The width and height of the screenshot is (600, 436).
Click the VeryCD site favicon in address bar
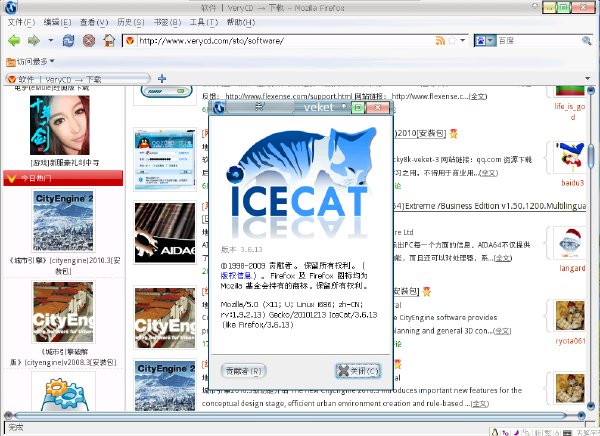tap(130, 41)
